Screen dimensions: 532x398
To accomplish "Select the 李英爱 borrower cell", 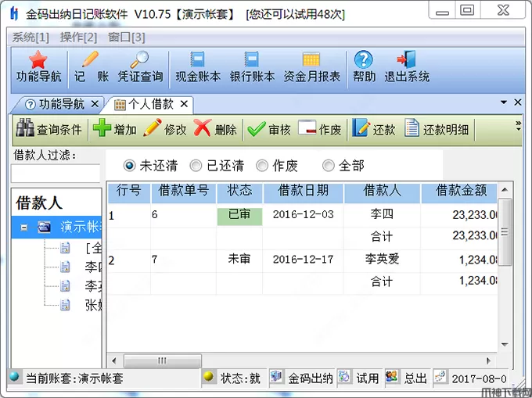I will coord(382,260).
